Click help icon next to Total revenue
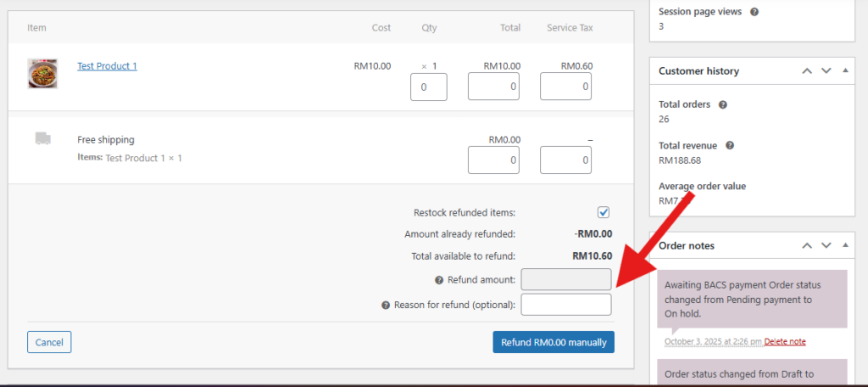The image size is (868, 387). point(730,145)
